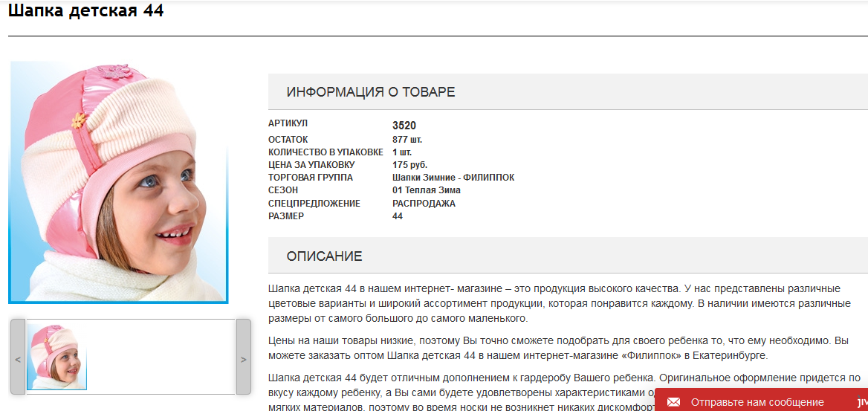Click the main pink hat product photo
This screenshot has width=868, height=411.
[x=118, y=182]
